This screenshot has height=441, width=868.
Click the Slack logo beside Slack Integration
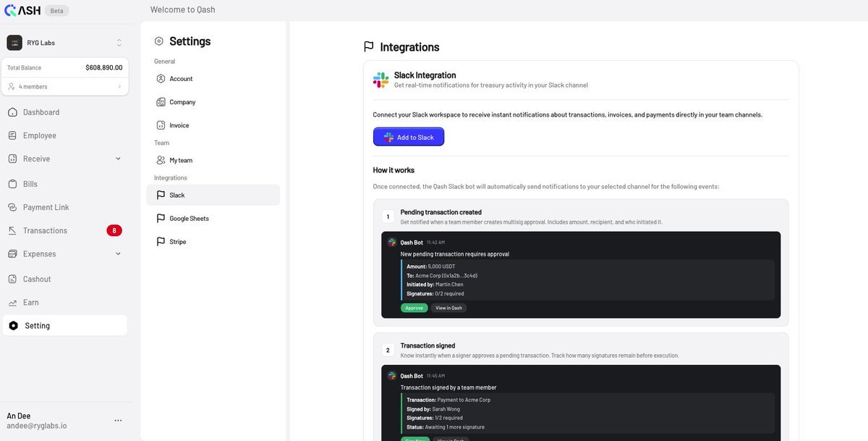click(380, 80)
